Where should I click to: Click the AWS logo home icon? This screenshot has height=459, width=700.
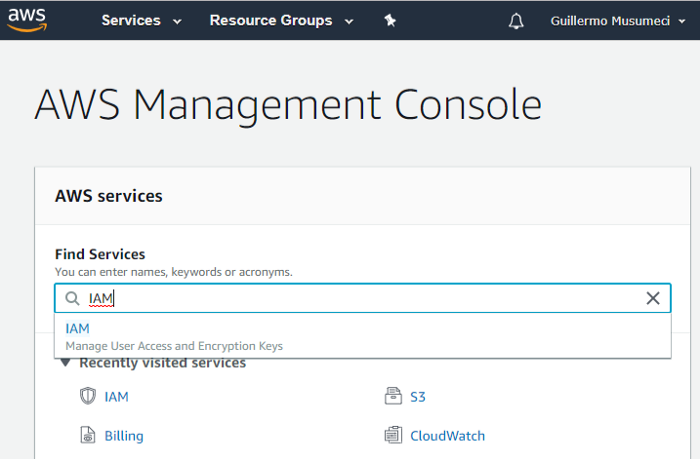[x=27, y=20]
